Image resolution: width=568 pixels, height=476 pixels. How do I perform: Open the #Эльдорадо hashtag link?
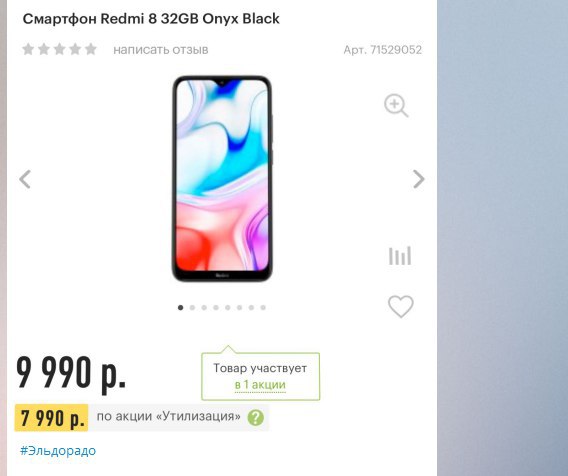[58, 451]
